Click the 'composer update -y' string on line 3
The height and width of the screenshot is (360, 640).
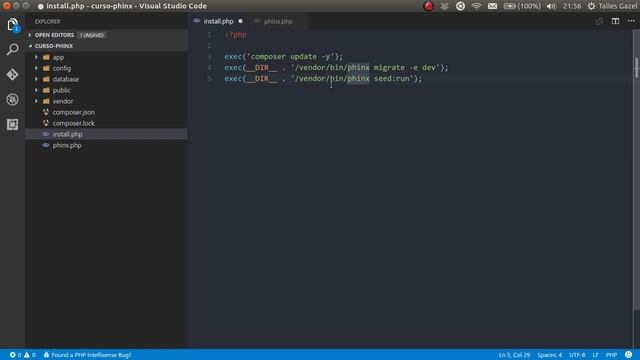coord(291,56)
